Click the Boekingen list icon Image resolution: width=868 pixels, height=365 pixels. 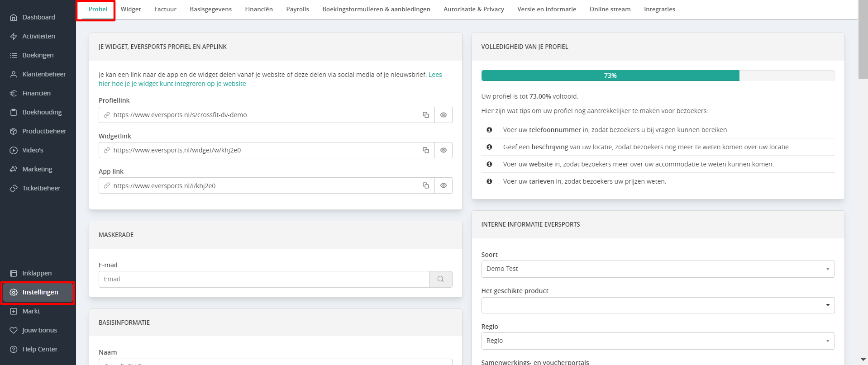point(14,55)
